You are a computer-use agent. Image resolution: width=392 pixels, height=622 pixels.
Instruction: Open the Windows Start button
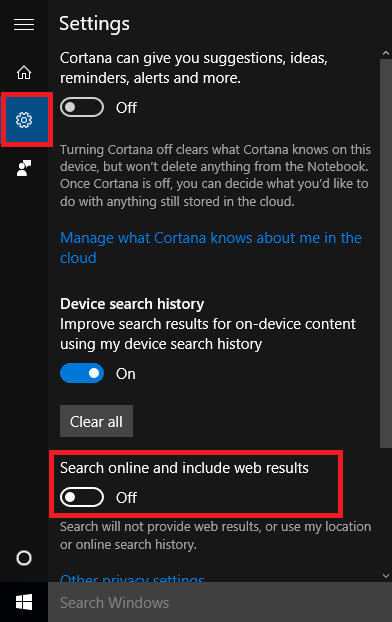tap(24, 602)
